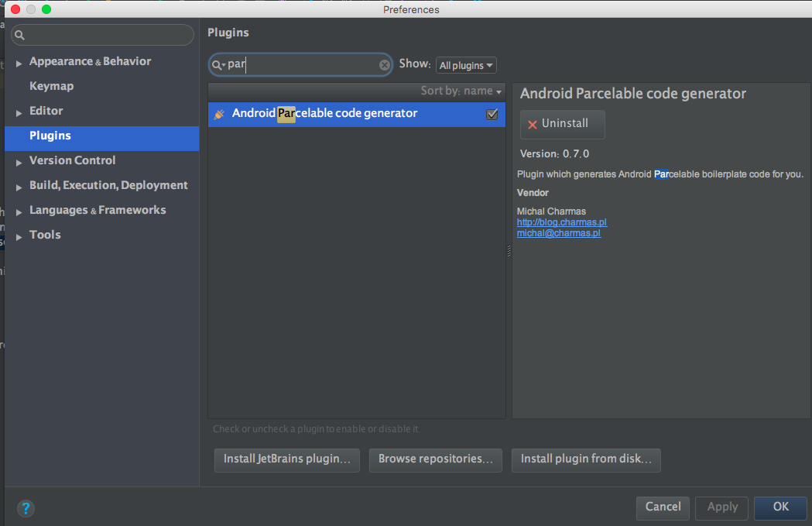
Task: Expand the Version Control section
Action: point(19,162)
